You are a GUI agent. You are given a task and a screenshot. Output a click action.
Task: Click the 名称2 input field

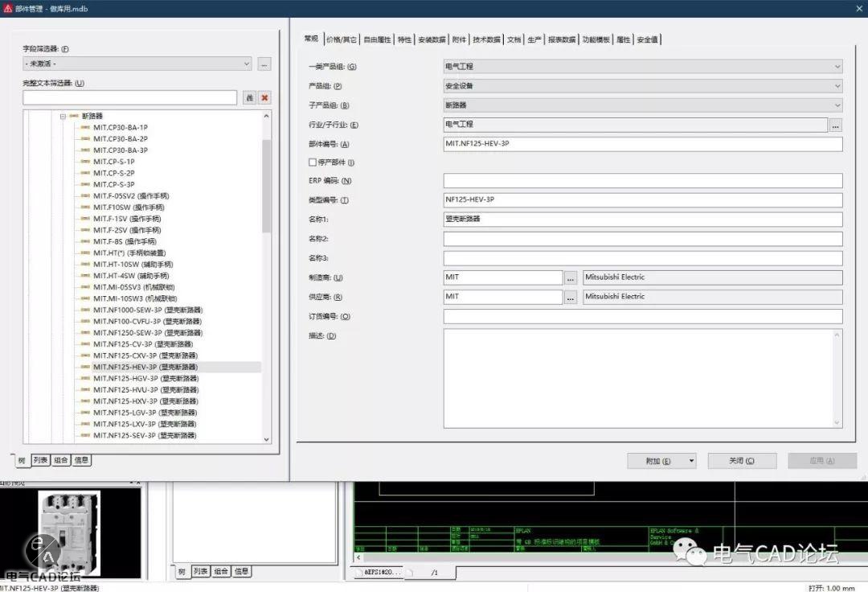(x=643, y=239)
